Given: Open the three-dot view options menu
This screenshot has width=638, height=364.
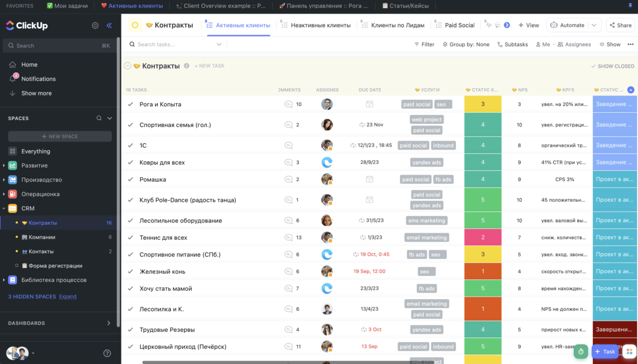Looking at the screenshot, I should point(630,44).
